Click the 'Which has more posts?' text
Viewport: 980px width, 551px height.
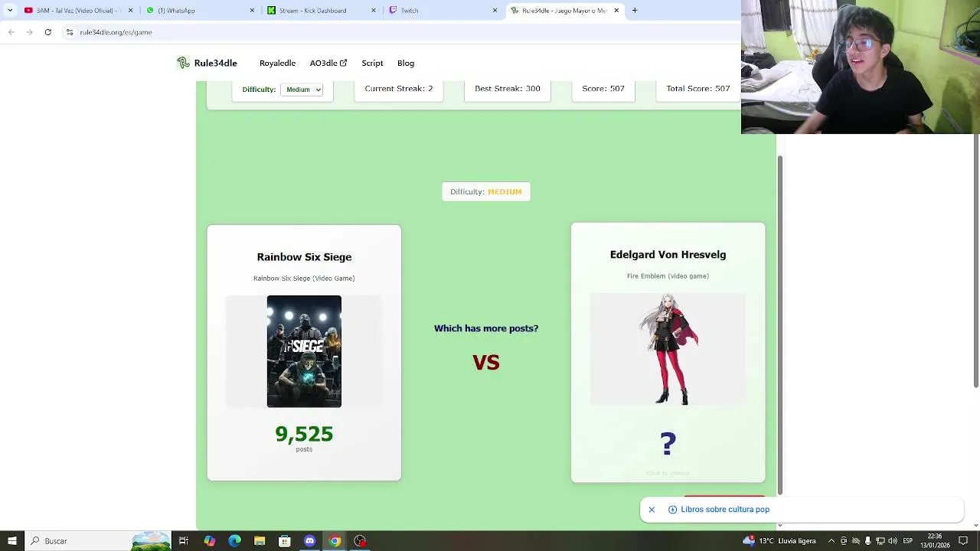tap(486, 328)
